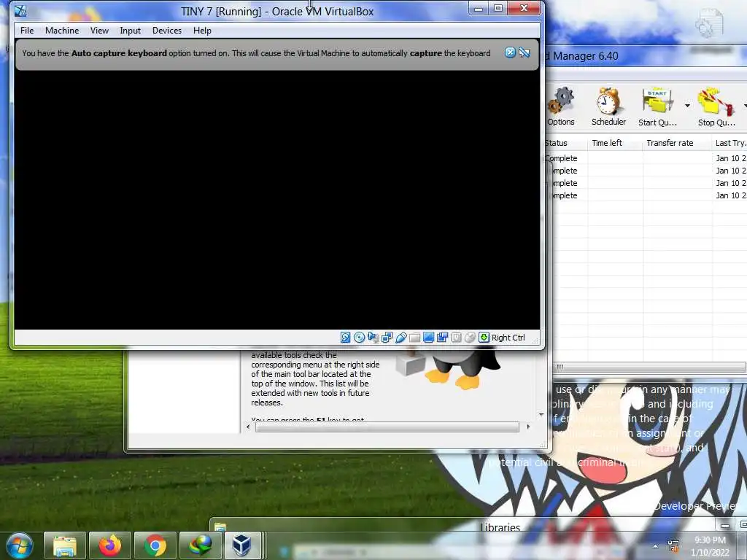Launch Google Chrome from the taskbar
The width and height of the screenshot is (747, 560).
click(155, 545)
